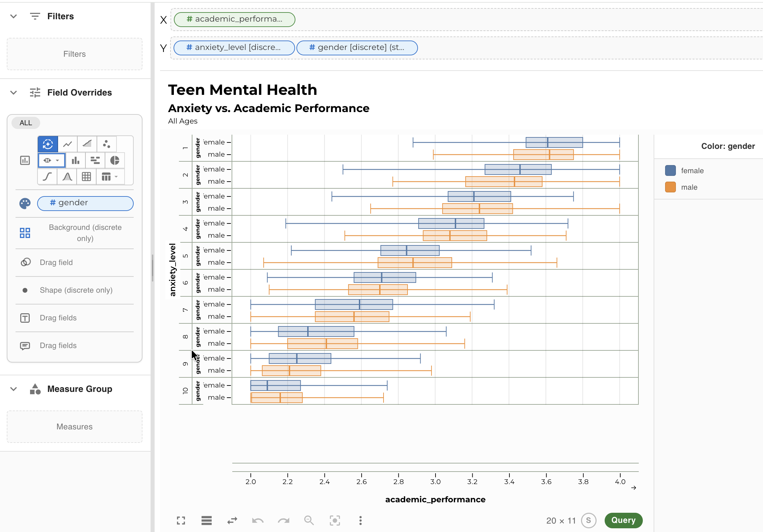The height and width of the screenshot is (532, 763).
Task: Click the text label T icon
Action: click(x=25, y=318)
